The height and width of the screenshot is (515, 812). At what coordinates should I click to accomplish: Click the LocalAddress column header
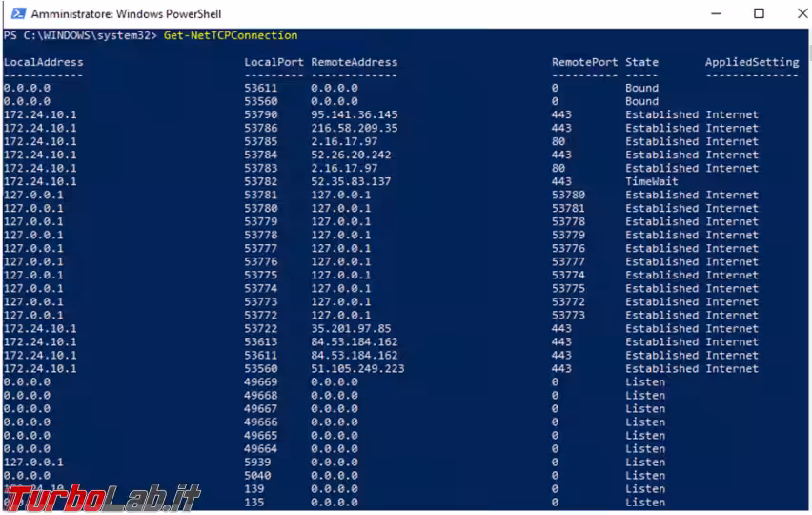point(43,62)
